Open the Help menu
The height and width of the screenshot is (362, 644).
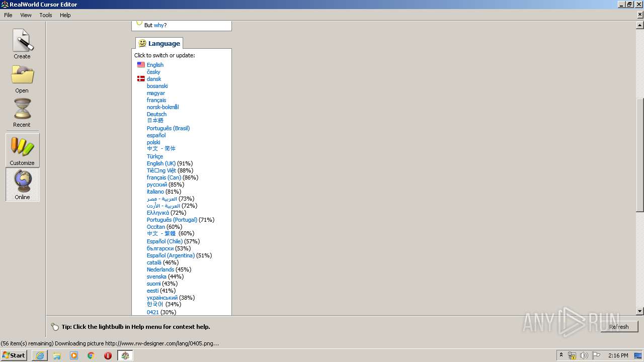click(65, 15)
